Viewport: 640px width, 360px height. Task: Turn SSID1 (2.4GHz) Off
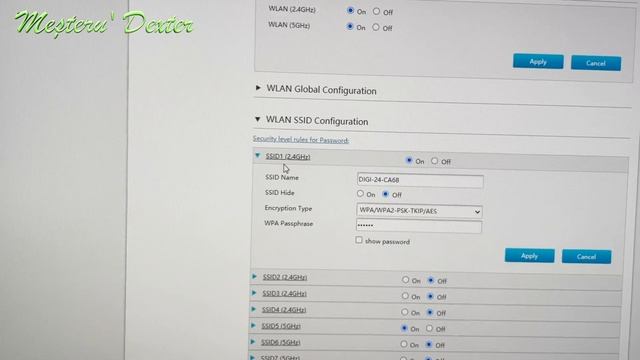point(435,161)
